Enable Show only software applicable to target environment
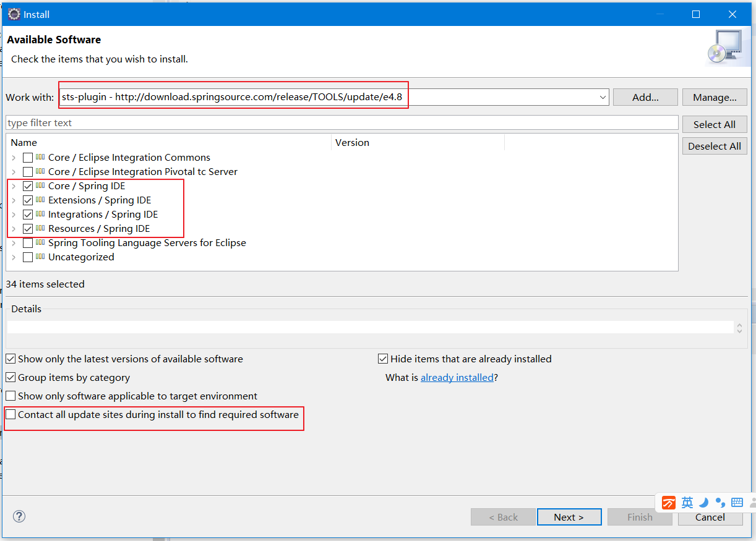The image size is (756, 541). (x=11, y=396)
